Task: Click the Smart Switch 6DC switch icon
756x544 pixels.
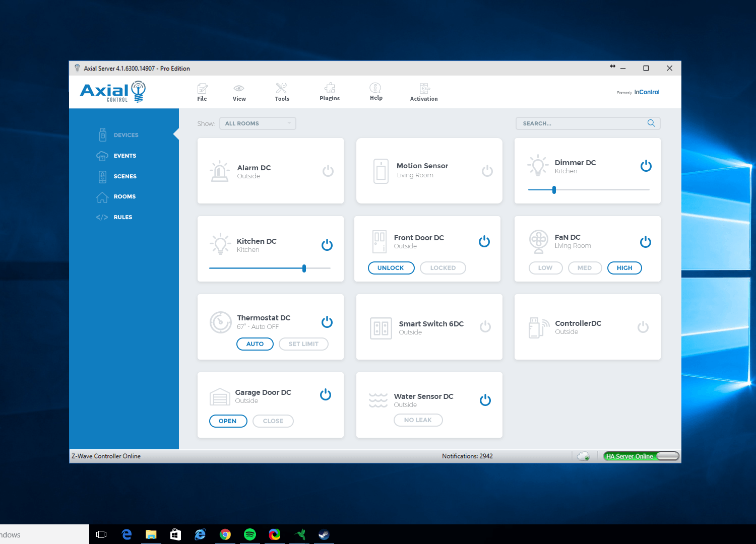Action: [x=381, y=328]
